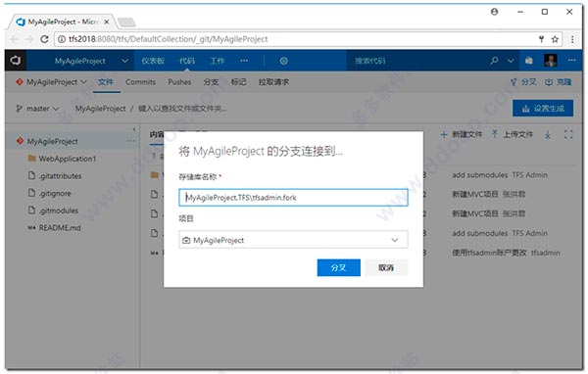The width and height of the screenshot is (588, 374).
Task: Open the 项目 MyAgileProject dropdown in dialog
Action: (x=293, y=240)
